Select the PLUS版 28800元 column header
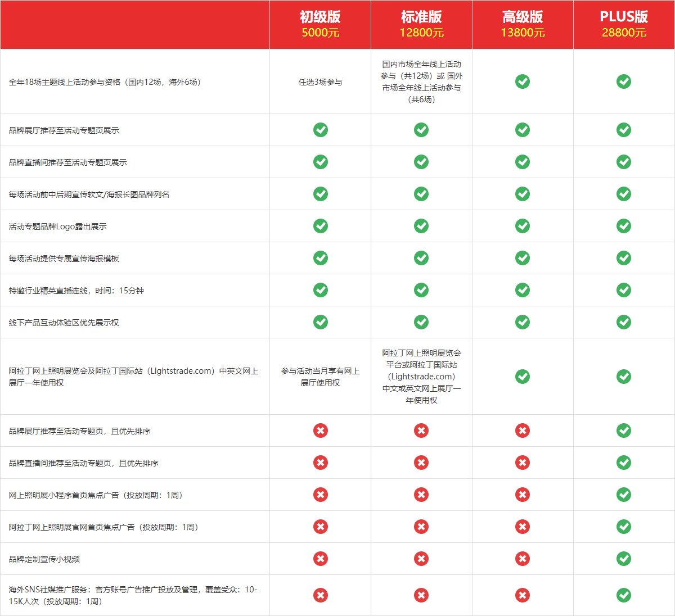This screenshot has height=616, width=675. click(624, 25)
